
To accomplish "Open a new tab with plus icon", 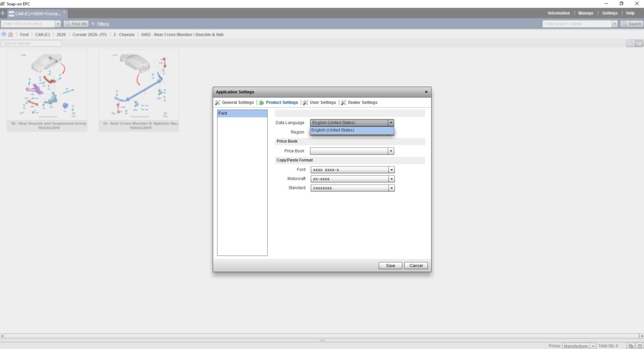I will coord(3,13).
